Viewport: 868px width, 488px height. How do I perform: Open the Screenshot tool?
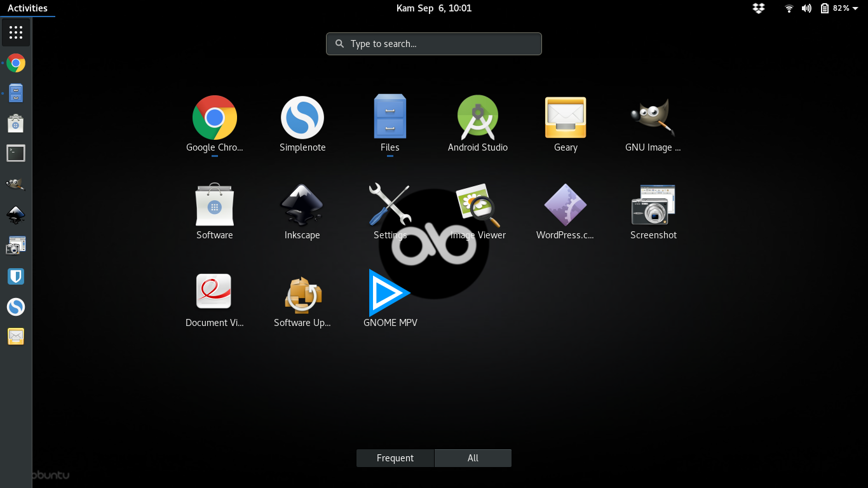coord(653,205)
